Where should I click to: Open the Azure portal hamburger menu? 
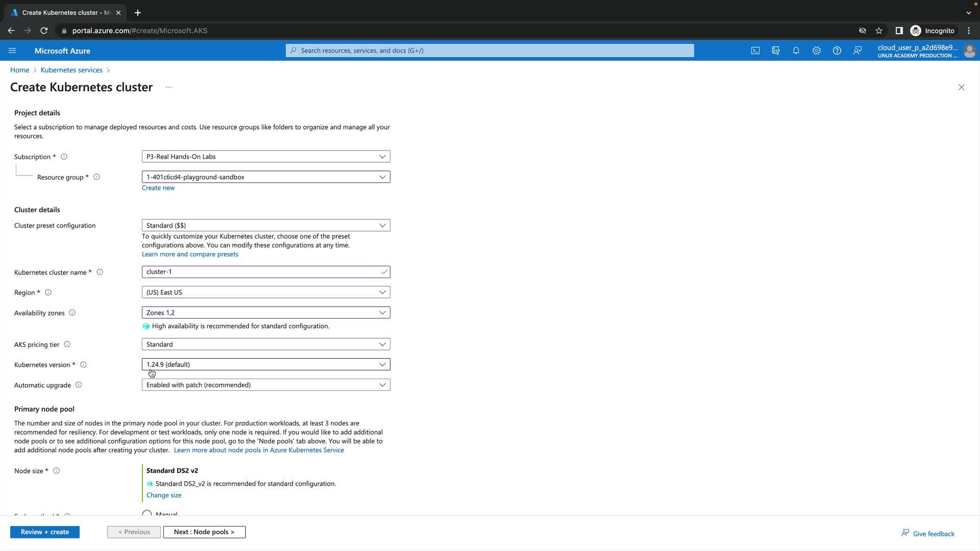click(x=12, y=51)
